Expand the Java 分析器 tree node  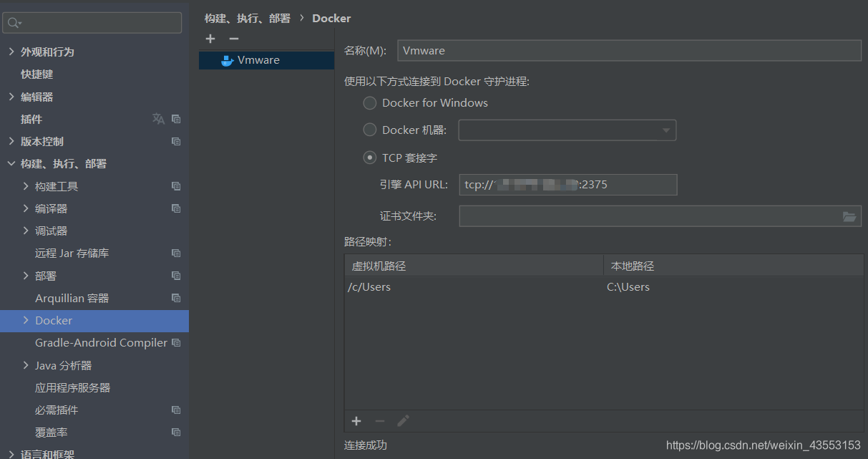coord(26,365)
